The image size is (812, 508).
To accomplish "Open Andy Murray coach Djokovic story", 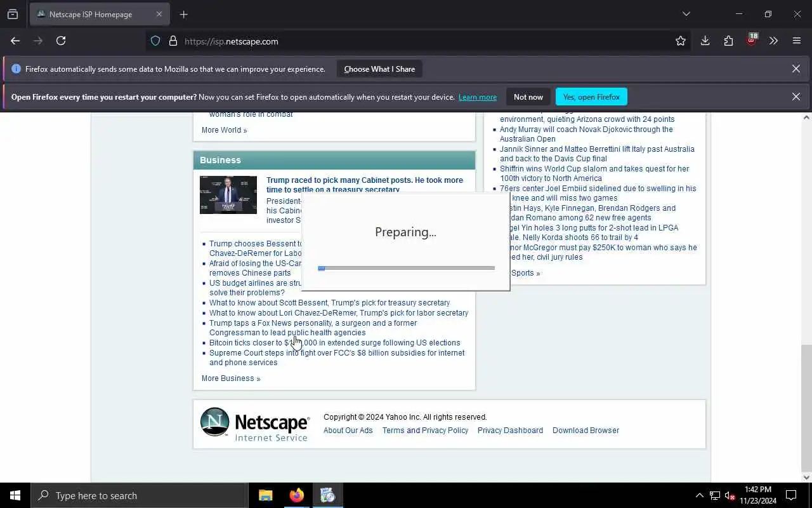I will pyautogui.click(x=586, y=134).
